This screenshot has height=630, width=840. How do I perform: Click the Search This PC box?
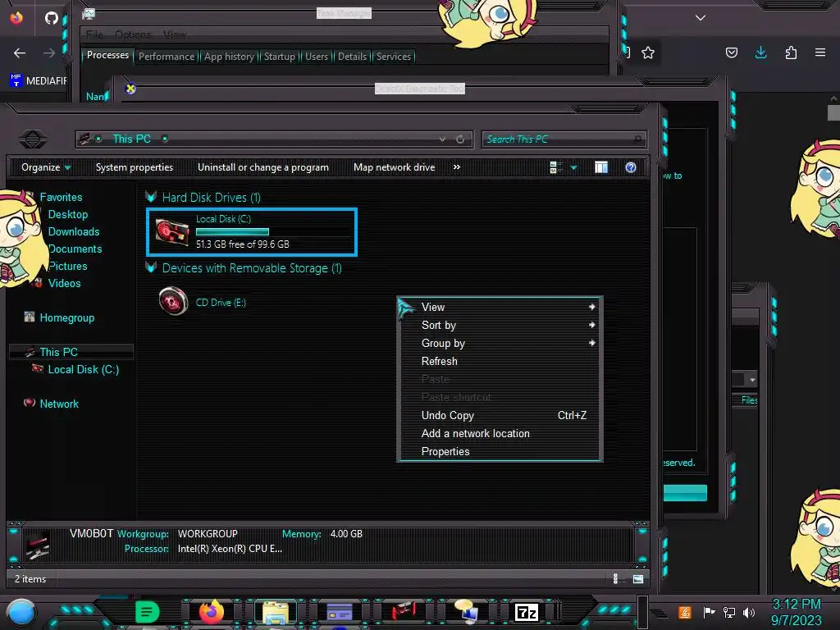(564, 139)
